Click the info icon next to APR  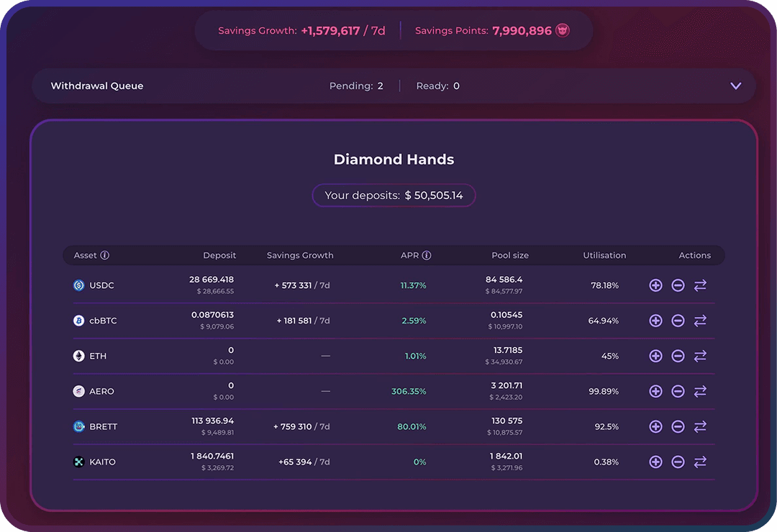click(x=427, y=255)
